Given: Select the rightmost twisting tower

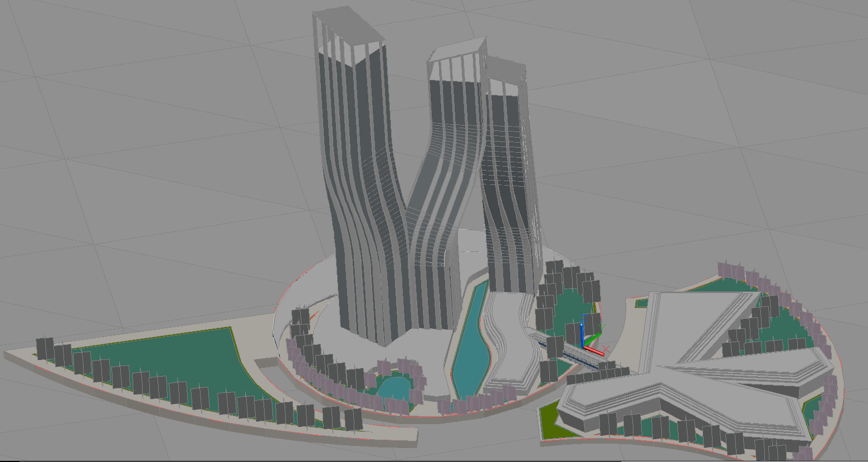Looking at the screenshot, I should coord(507,167).
